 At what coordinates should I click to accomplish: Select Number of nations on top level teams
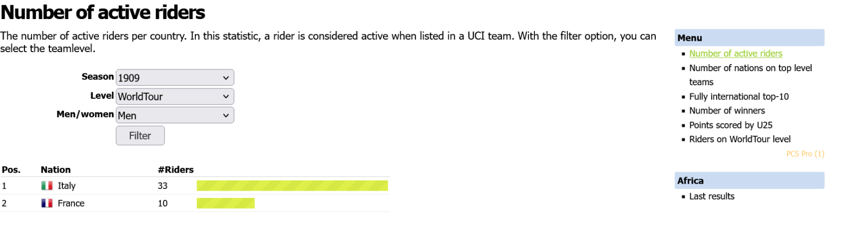[750, 68]
